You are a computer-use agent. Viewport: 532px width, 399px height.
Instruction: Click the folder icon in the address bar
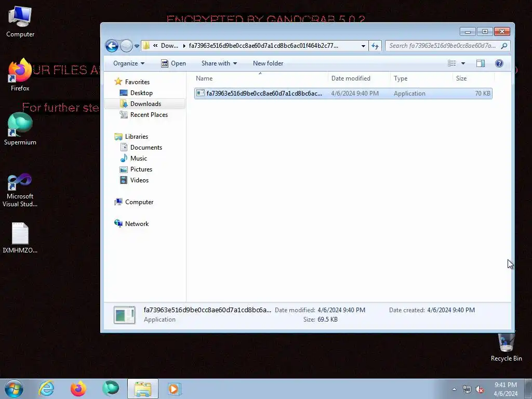pyautogui.click(x=146, y=46)
